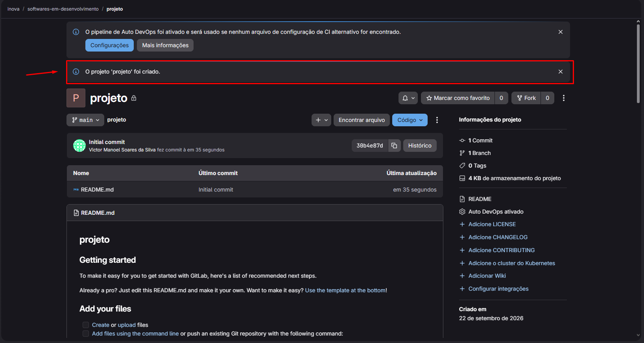The height and width of the screenshot is (343, 644).
Task: Close the 'projeto foi criado' notification
Action: tap(561, 72)
